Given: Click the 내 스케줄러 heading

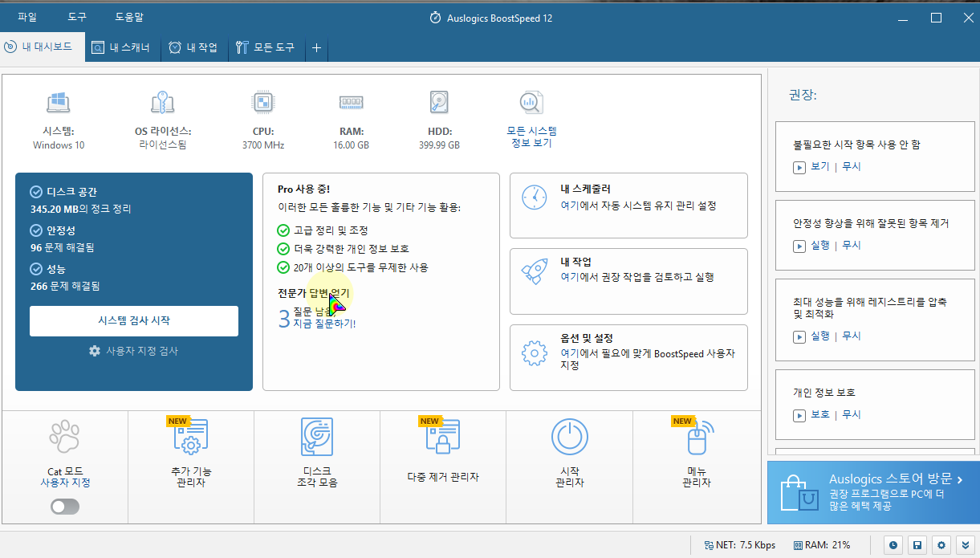Looking at the screenshot, I should [588, 189].
